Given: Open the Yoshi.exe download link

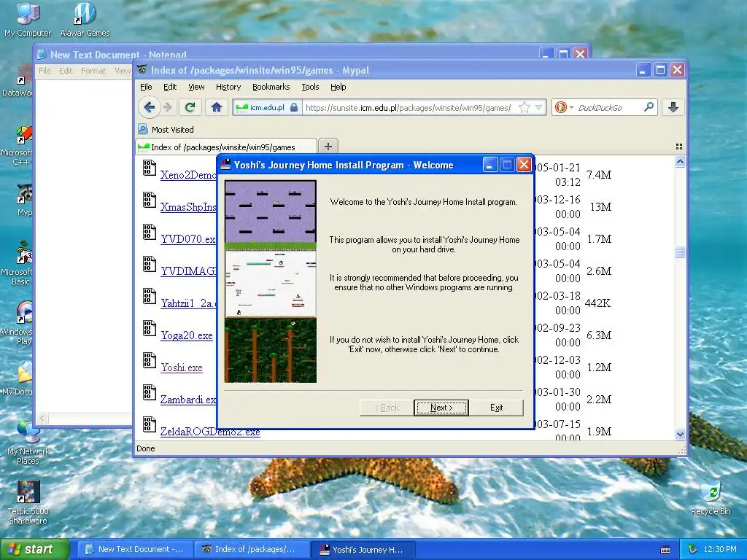Looking at the screenshot, I should 182,367.
